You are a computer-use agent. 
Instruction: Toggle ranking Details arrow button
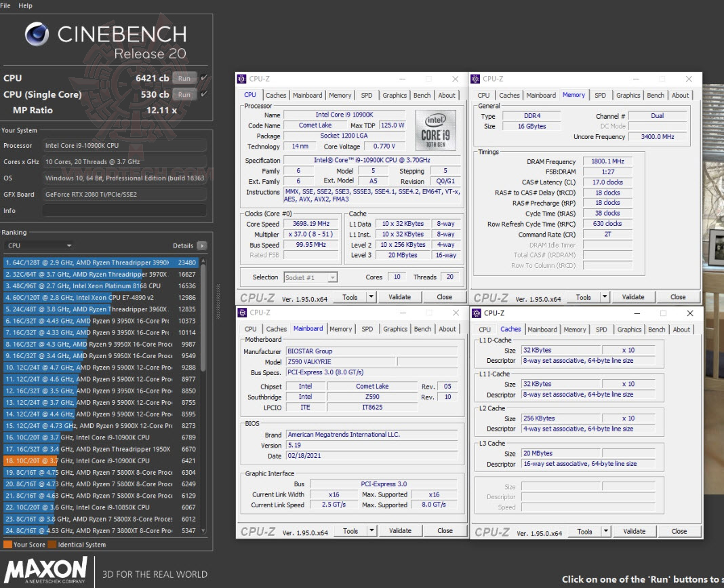tap(202, 246)
